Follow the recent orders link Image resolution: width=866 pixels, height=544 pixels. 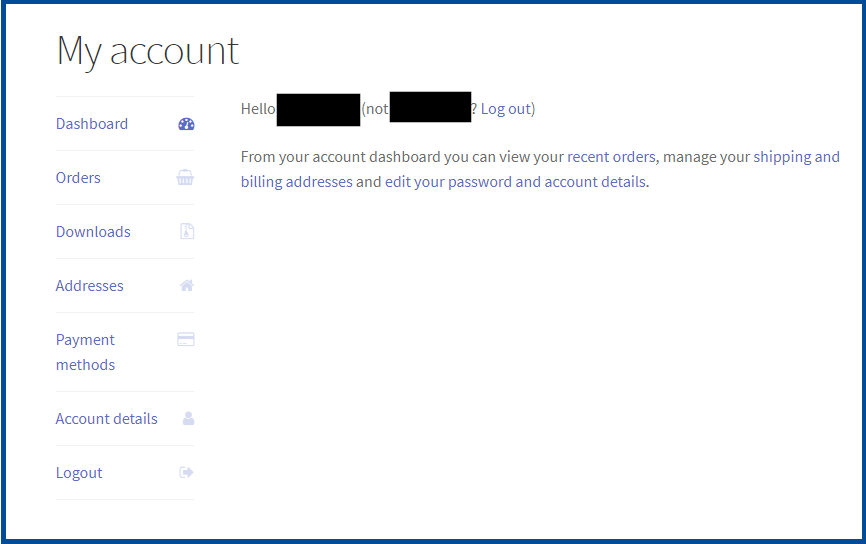(611, 157)
